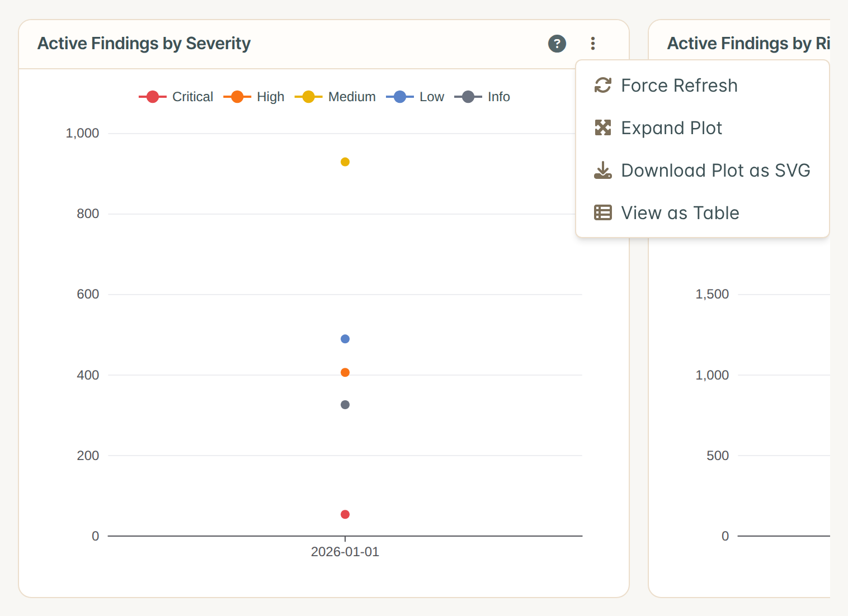Click the orange High data point

click(345, 373)
